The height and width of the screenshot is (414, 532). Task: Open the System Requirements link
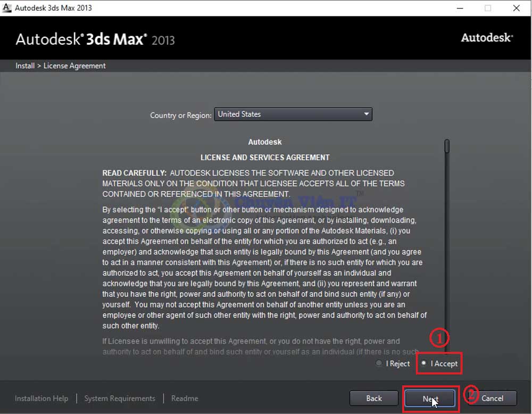pyautogui.click(x=120, y=399)
